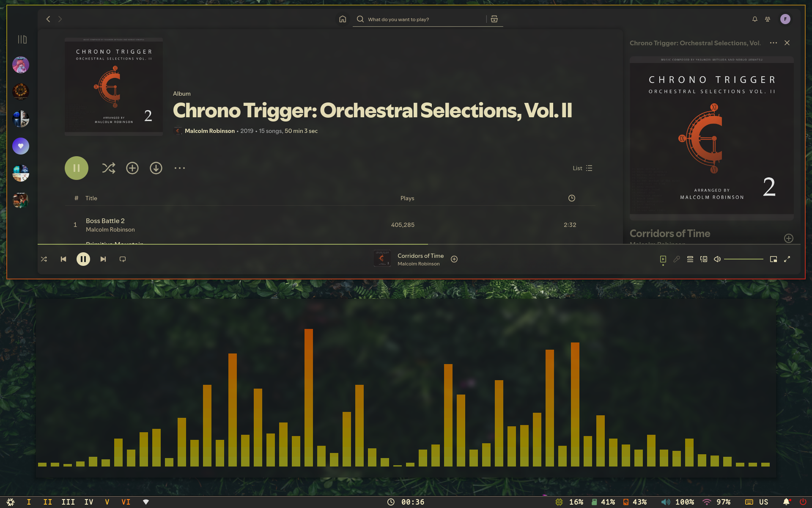Open Malcolm Robinson in the player bar
Screen dimensions: 812x508
[419, 264]
